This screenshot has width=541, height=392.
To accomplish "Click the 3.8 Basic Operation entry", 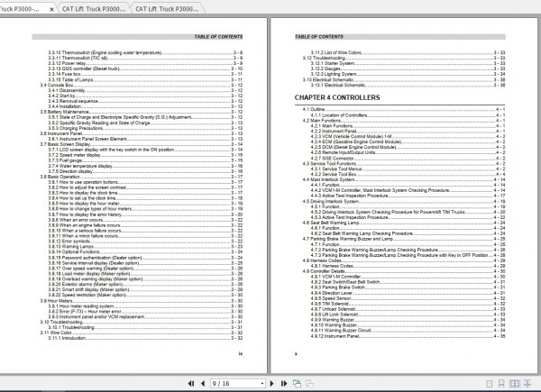I will [x=142, y=177].
